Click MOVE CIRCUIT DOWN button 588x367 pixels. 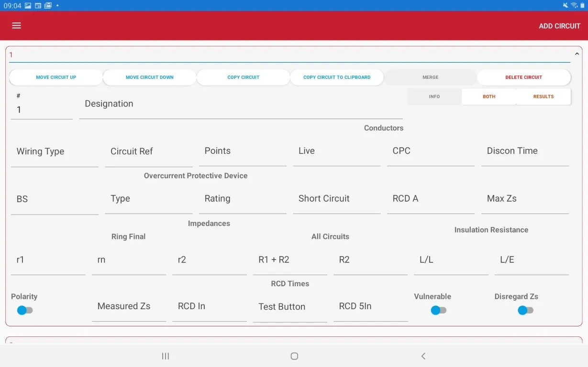point(150,77)
